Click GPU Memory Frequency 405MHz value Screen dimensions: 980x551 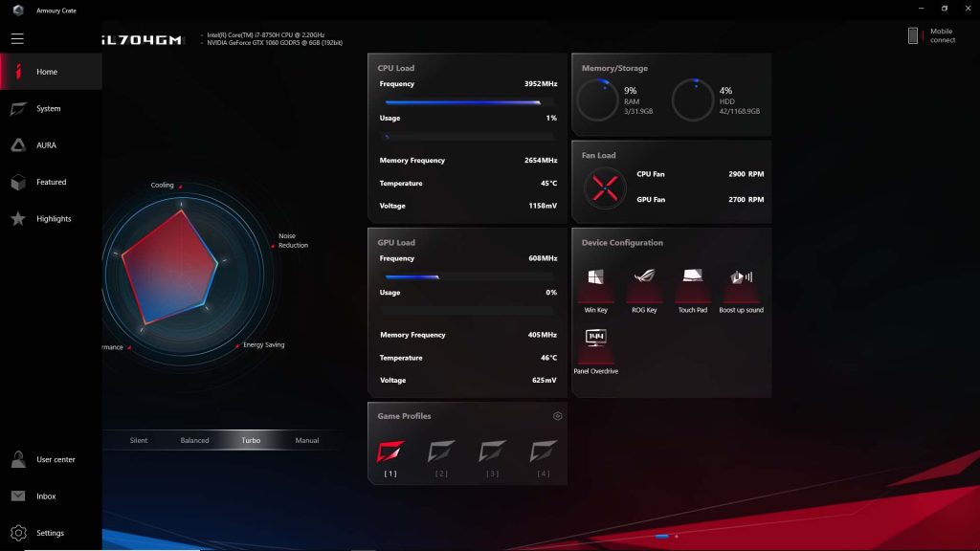coord(542,335)
